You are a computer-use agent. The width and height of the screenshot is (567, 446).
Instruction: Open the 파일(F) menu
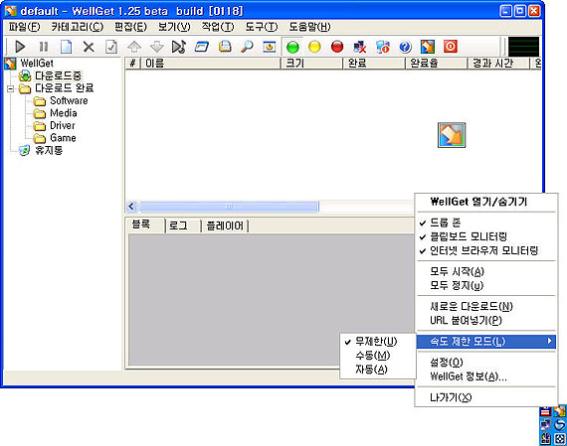pos(24,27)
